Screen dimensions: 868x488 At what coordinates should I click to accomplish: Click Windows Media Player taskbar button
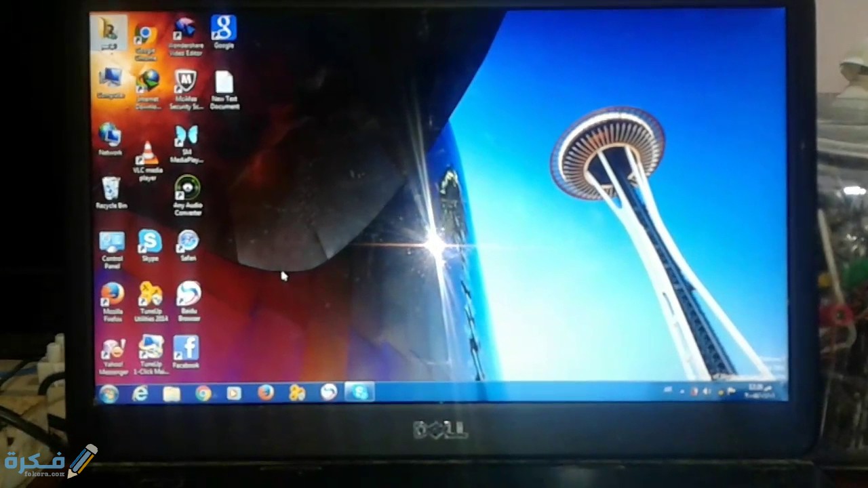pos(234,393)
